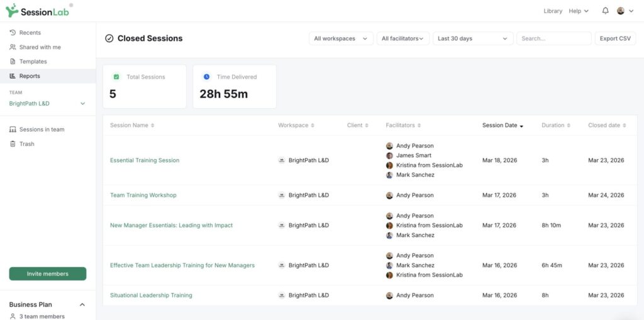Open New Manager Essentials: Leading with Impact
This screenshot has width=644, height=320.
[171, 225]
